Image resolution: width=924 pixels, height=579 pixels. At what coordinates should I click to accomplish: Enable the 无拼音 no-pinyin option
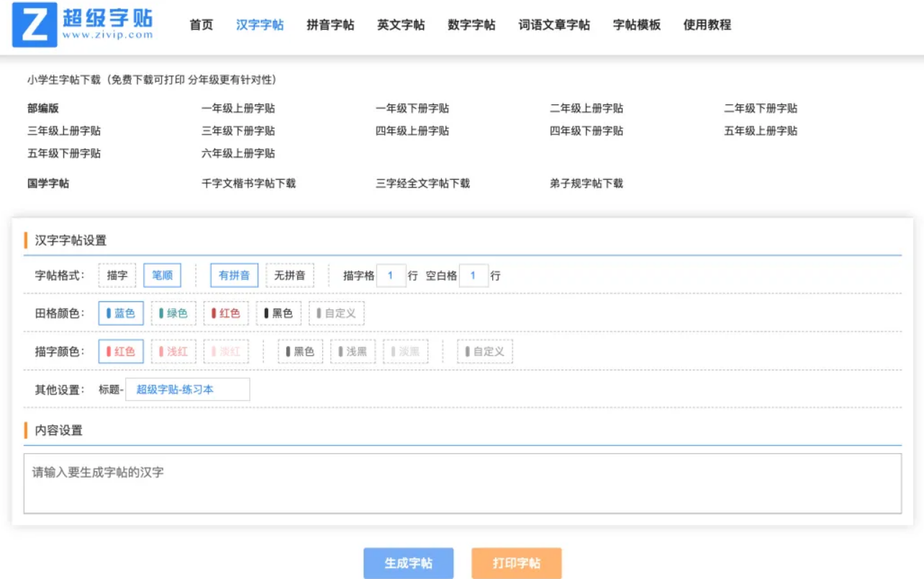pyautogui.click(x=289, y=275)
